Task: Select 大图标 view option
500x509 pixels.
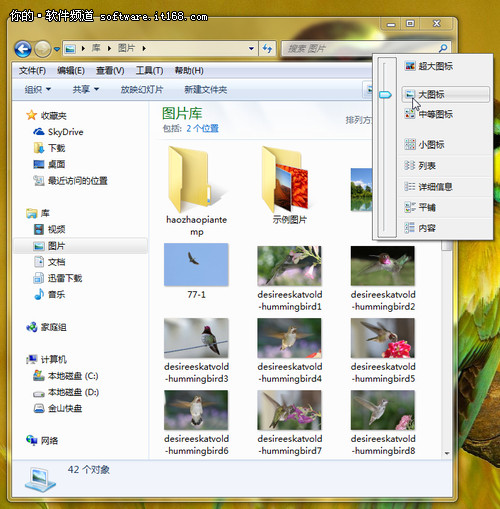Action: 446,94
